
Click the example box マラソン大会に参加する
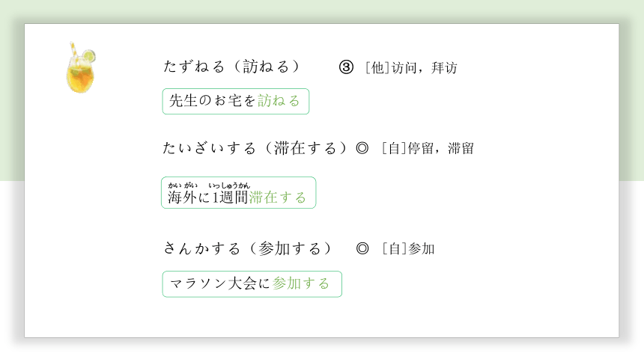tap(252, 284)
